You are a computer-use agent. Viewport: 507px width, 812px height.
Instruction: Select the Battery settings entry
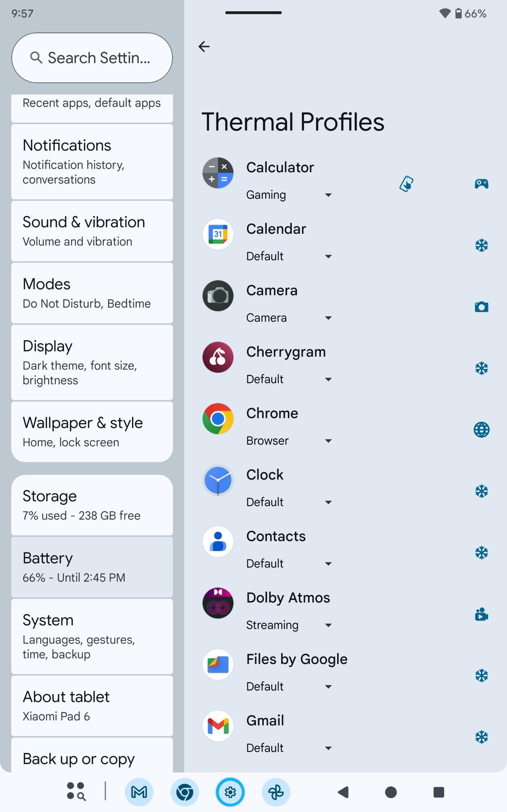pos(92,567)
